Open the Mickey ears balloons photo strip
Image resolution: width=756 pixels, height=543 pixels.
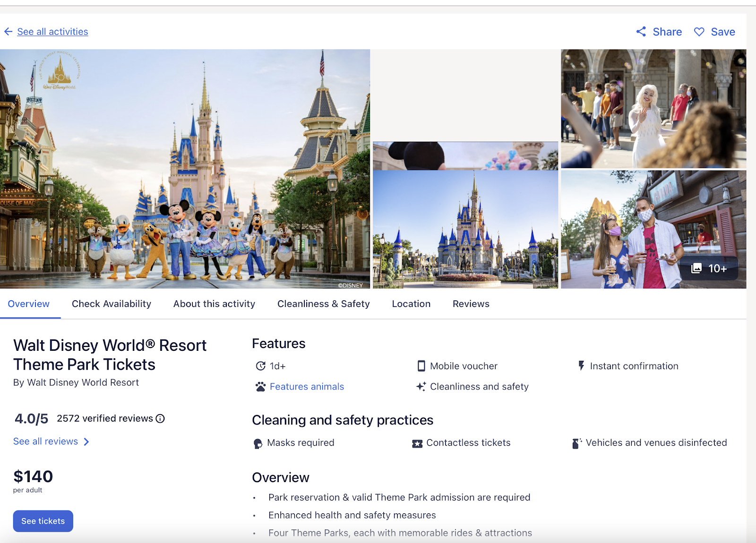click(465, 156)
